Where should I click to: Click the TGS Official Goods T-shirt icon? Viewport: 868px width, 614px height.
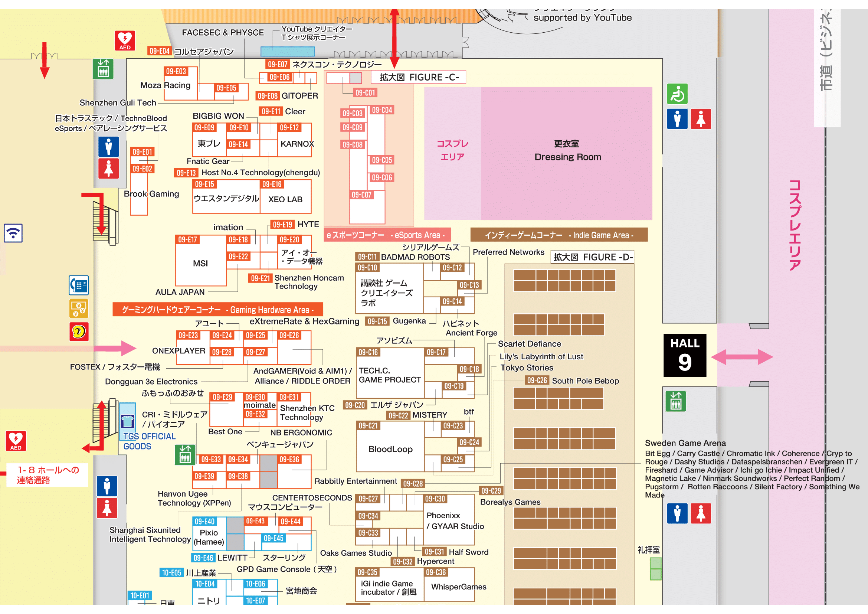[127, 421]
